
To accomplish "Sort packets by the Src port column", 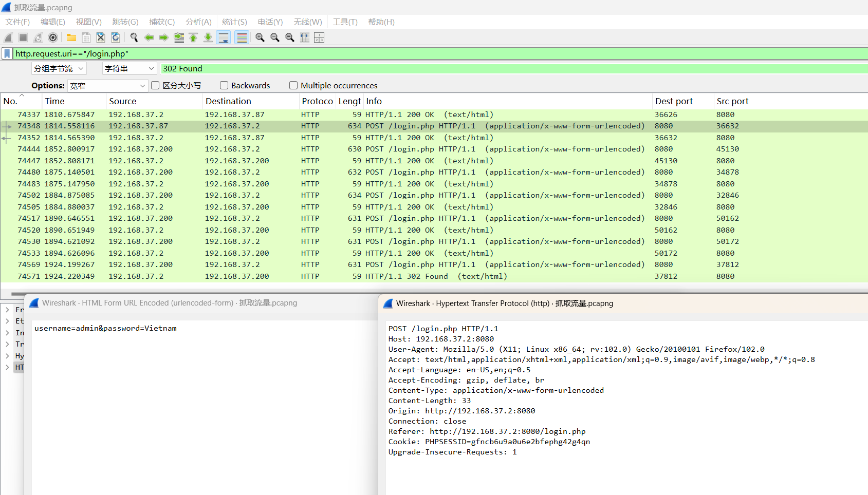I will click(791, 101).
